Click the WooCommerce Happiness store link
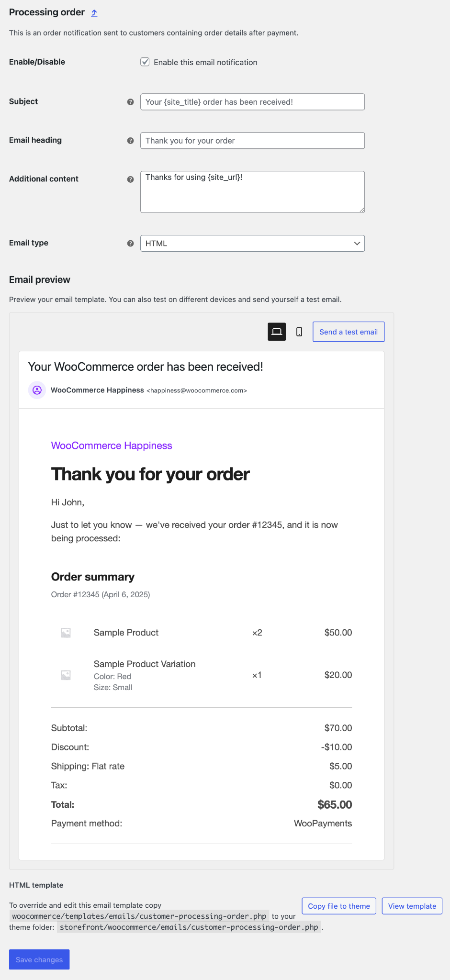 [x=111, y=445]
